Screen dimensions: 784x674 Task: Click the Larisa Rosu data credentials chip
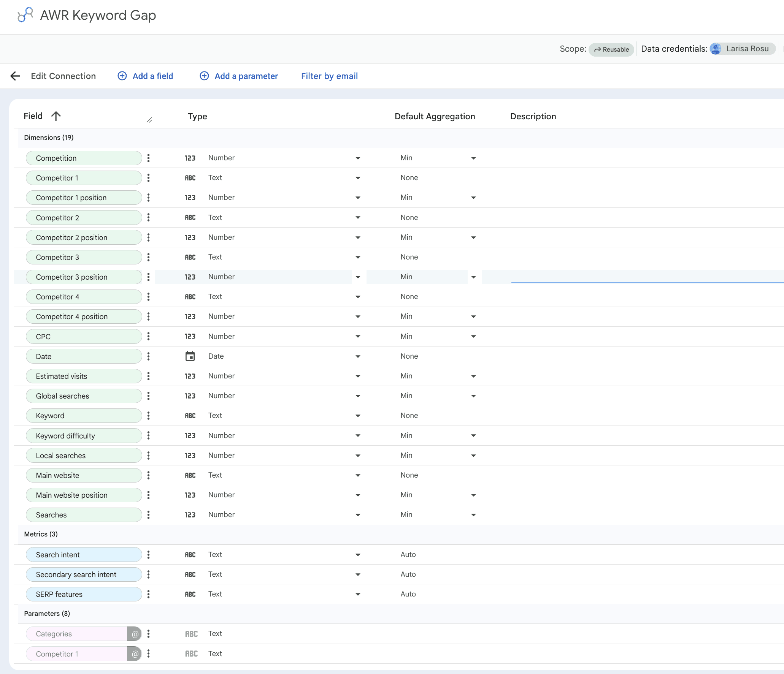point(742,49)
